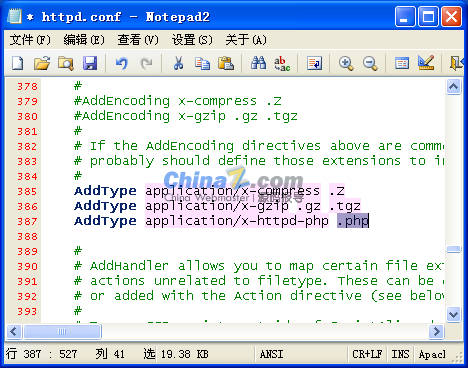Close the Notepad2 window
Viewport: 468px width, 368px height.
coord(452,16)
